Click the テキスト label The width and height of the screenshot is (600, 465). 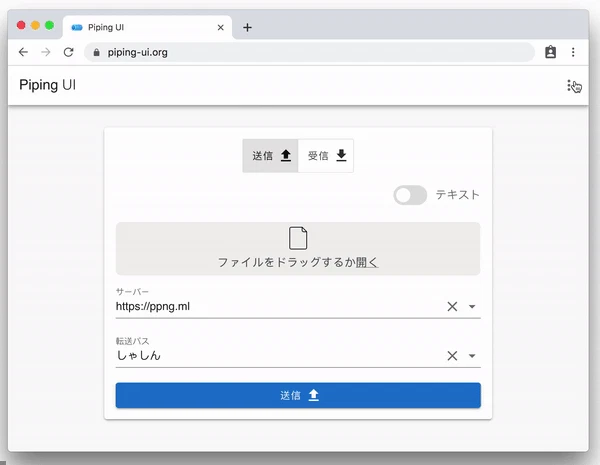[457, 195]
